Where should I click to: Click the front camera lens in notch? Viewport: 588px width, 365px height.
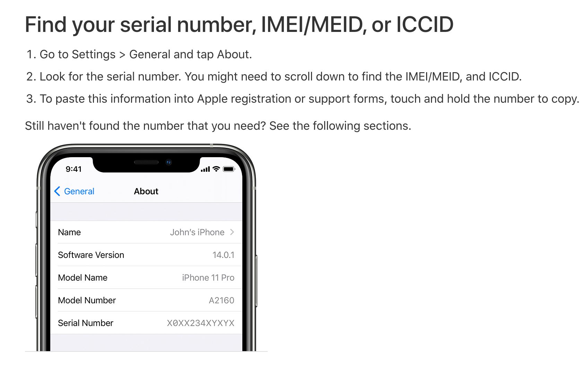coord(169,162)
